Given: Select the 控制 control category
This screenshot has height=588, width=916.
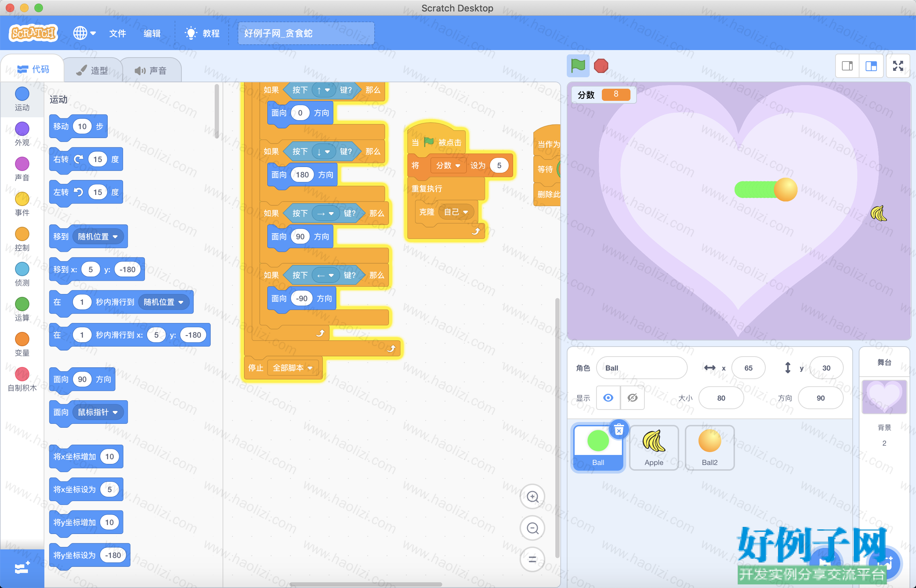Looking at the screenshot, I should tap(22, 239).
